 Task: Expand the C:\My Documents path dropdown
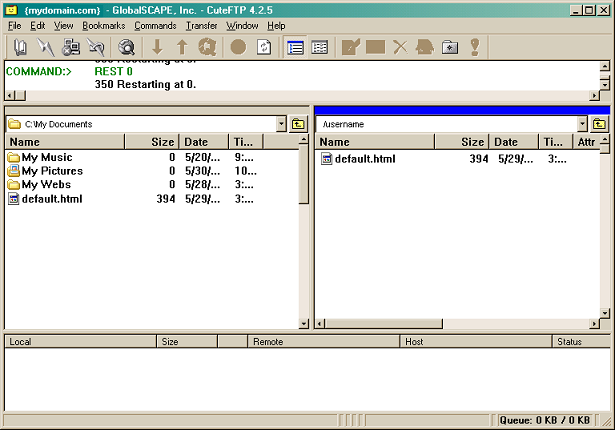(280, 124)
